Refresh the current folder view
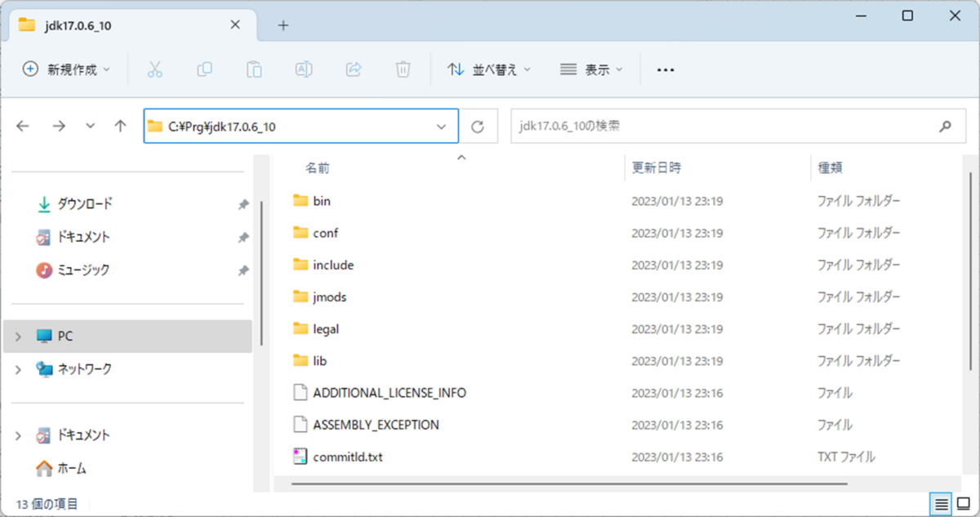Viewport: 980px width, 517px height. click(x=479, y=127)
